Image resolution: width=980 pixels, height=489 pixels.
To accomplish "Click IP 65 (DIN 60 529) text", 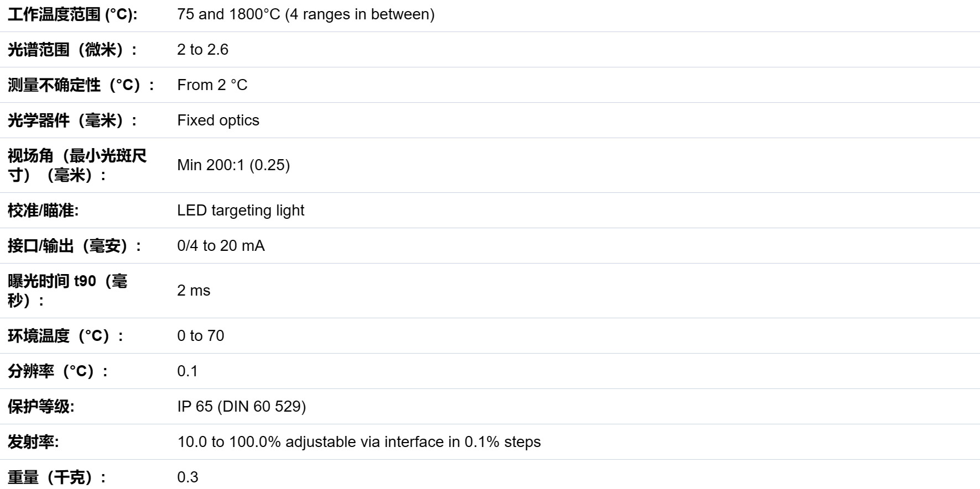I will [x=242, y=407].
